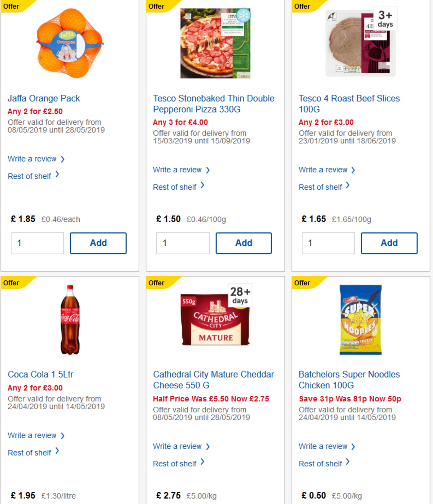Click the quantity input for roast beef slices
Image resolution: width=433 pixels, height=504 pixels.
point(328,243)
